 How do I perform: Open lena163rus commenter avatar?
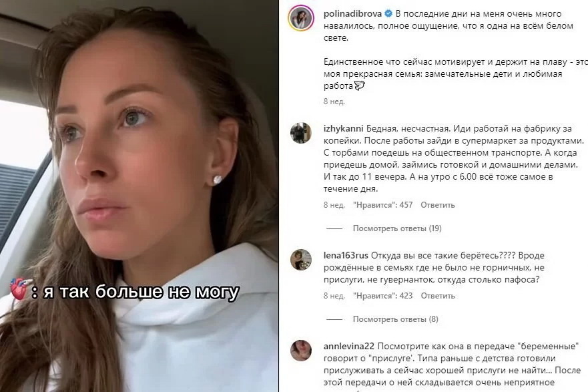[301, 260]
